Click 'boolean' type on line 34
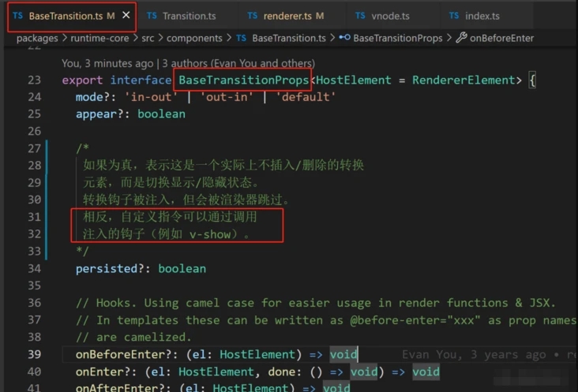 [182, 269]
